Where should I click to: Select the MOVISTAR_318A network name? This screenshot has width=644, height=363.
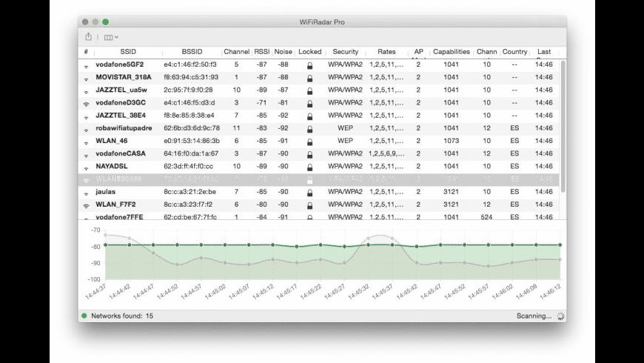tap(123, 77)
